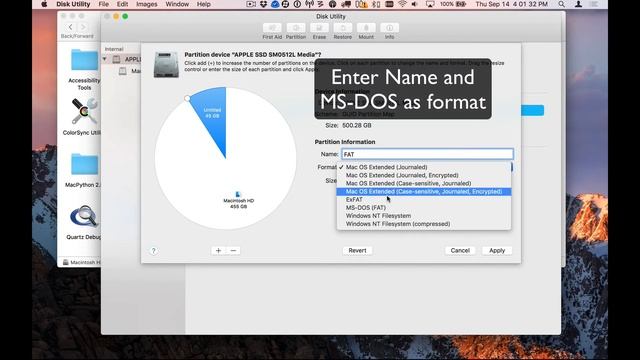Choose MS-DOS (FAT) format option
The height and width of the screenshot is (360, 640).
424,208
